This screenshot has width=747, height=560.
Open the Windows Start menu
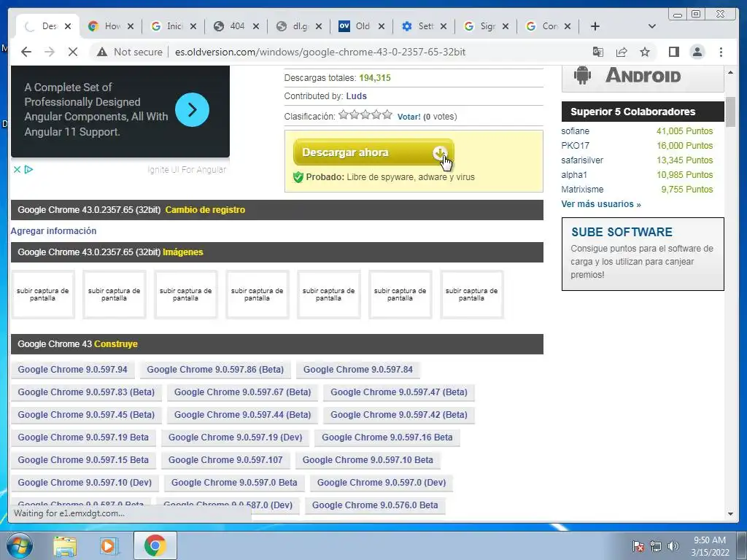pyautogui.click(x=20, y=545)
